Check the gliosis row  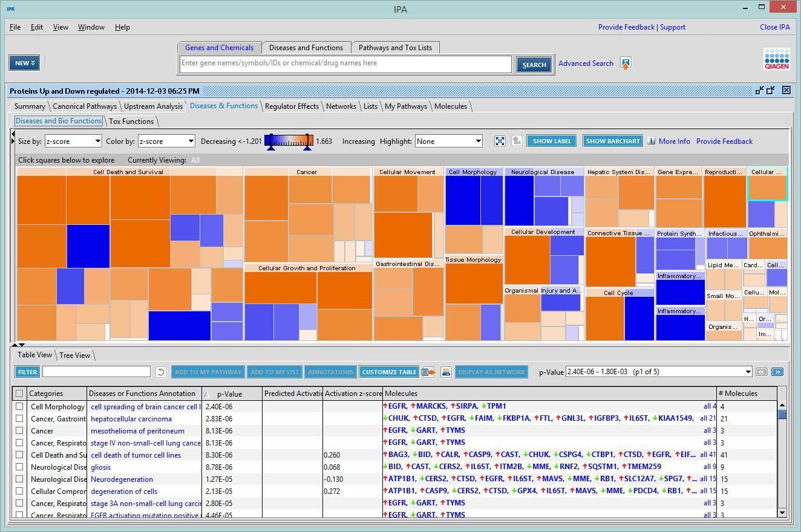(19, 467)
